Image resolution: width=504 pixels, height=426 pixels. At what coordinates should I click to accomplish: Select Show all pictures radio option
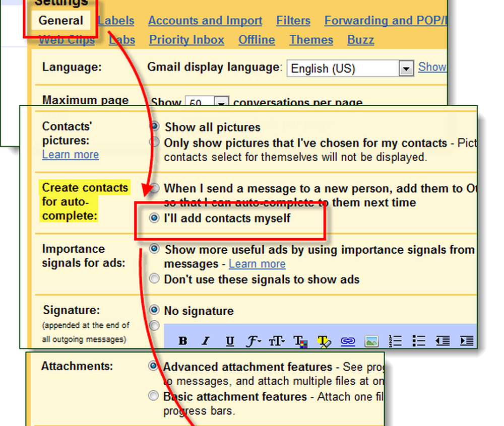(x=155, y=126)
